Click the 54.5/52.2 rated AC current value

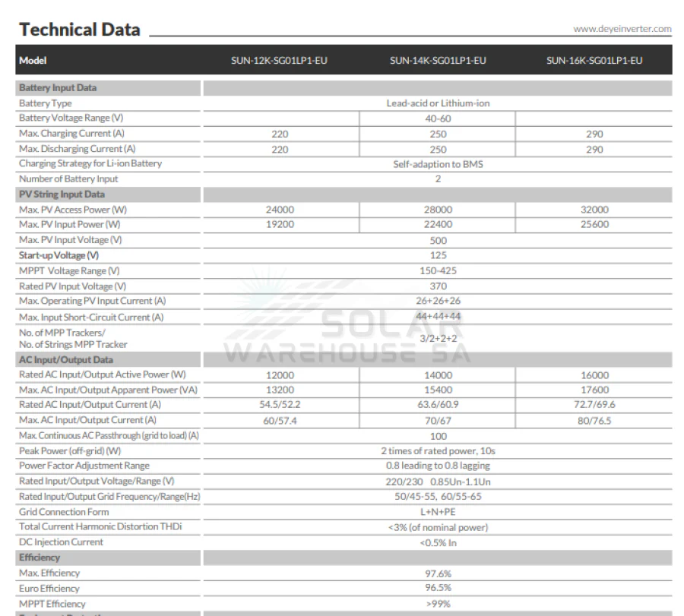280,405
